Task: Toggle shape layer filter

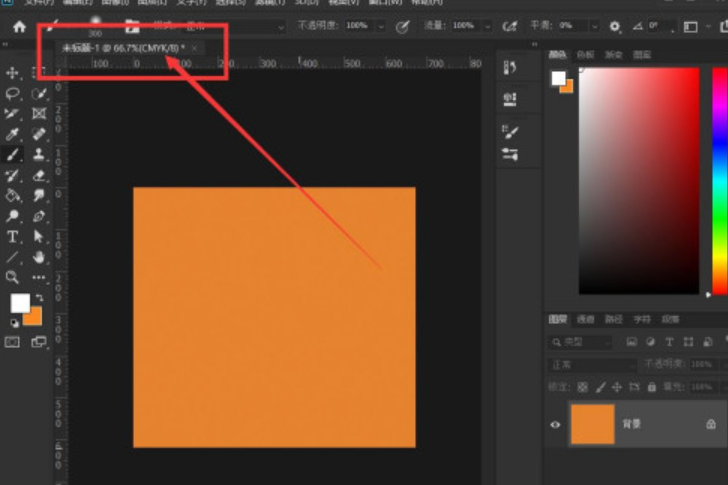Action: click(688, 342)
